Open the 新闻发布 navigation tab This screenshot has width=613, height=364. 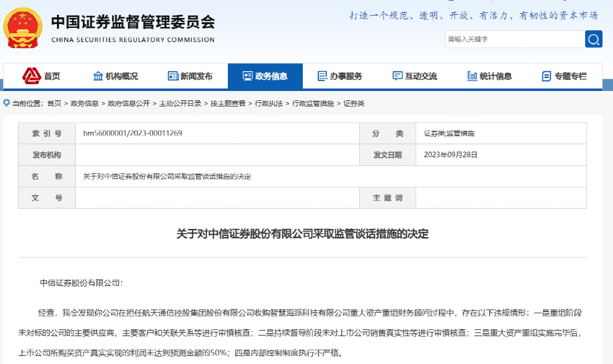tap(190, 76)
